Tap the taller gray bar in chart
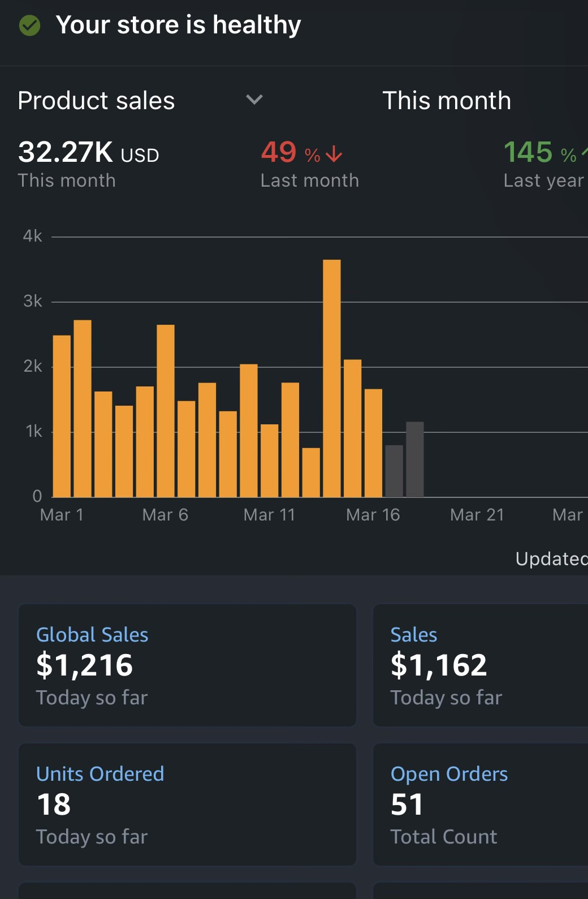Image resolution: width=588 pixels, height=899 pixels. pos(415,459)
